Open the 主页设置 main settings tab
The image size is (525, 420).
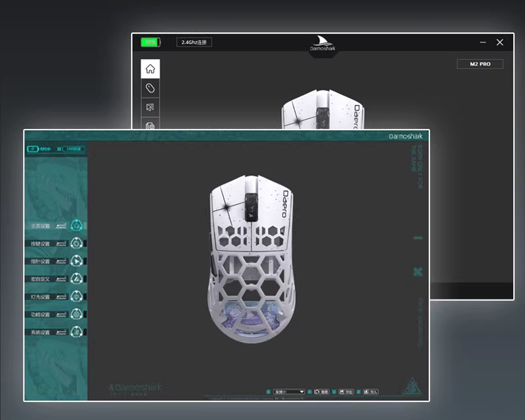click(x=40, y=226)
